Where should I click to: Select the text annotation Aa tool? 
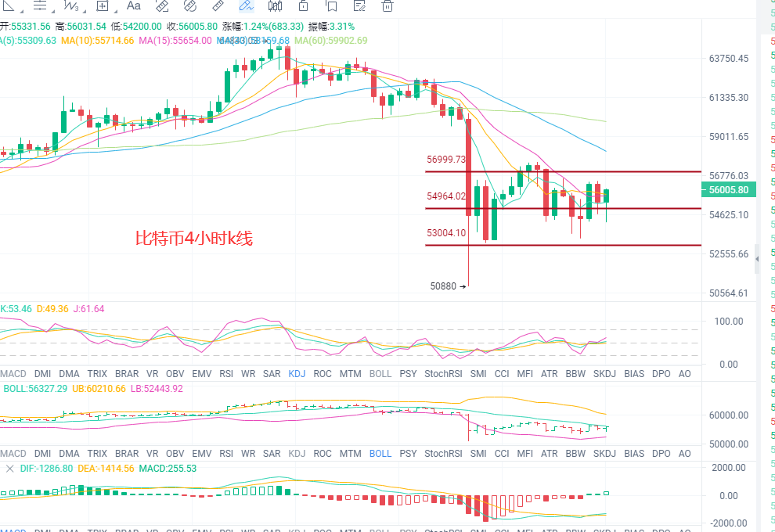[134, 6]
